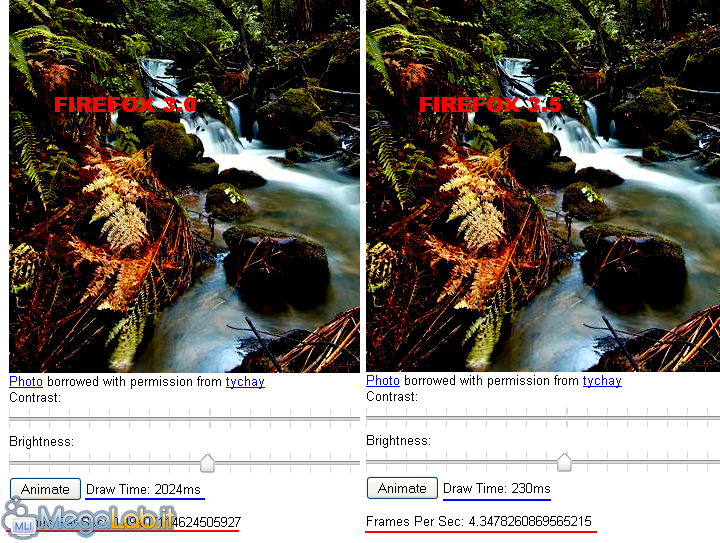Click the waterfall photo labeled Firefox 3.0
Viewport: 720px width, 543px height.
(x=185, y=186)
